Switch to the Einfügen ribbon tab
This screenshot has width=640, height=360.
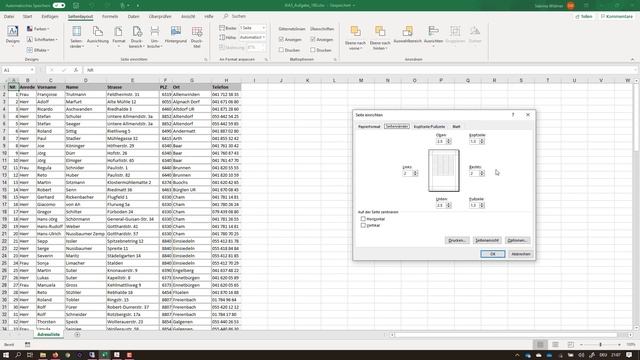50,16
